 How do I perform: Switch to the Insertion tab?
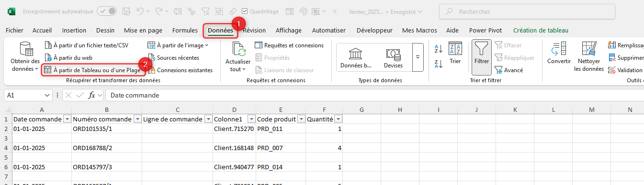[74, 30]
